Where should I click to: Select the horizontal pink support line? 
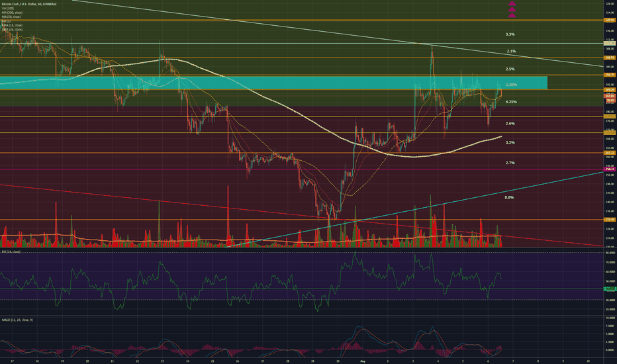click(x=301, y=169)
